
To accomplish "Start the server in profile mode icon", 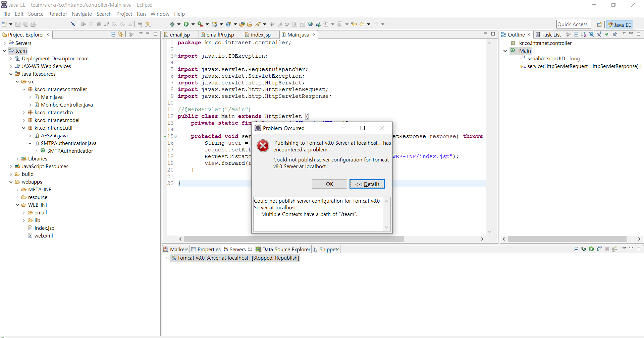I will click(599, 249).
